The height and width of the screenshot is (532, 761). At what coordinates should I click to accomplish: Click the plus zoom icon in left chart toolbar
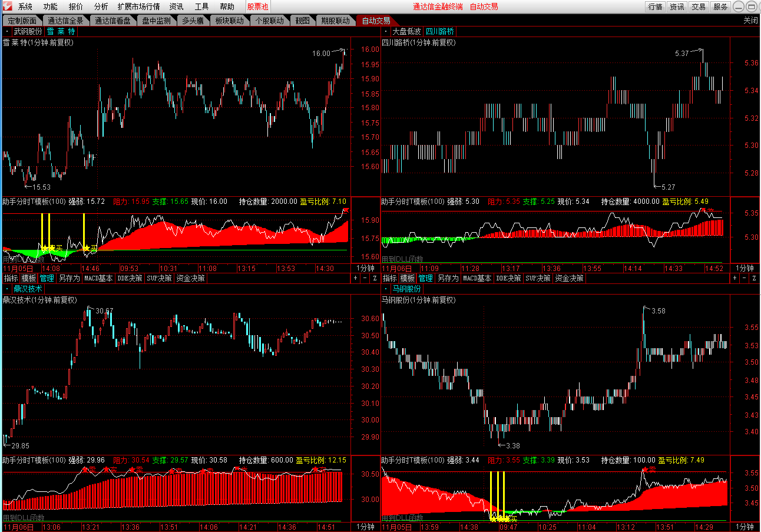[x=356, y=278]
